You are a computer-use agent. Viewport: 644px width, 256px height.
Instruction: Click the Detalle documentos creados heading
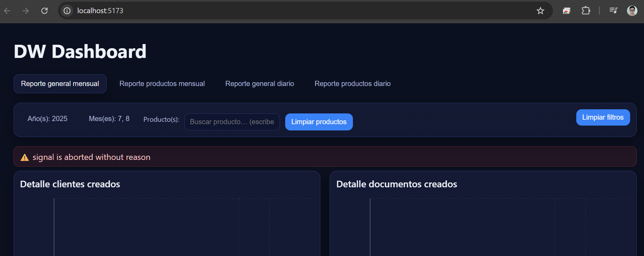tap(397, 184)
